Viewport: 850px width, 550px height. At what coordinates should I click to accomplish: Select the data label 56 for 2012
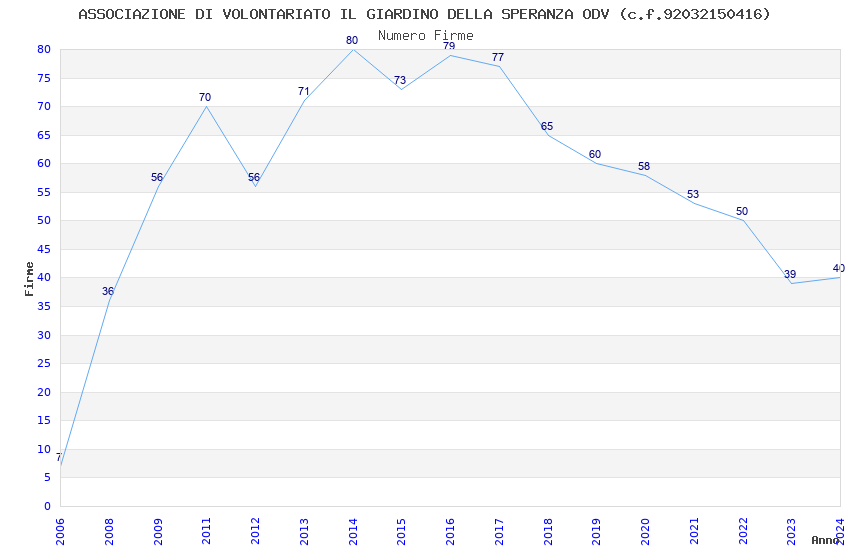pyautogui.click(x=254, y=177)
